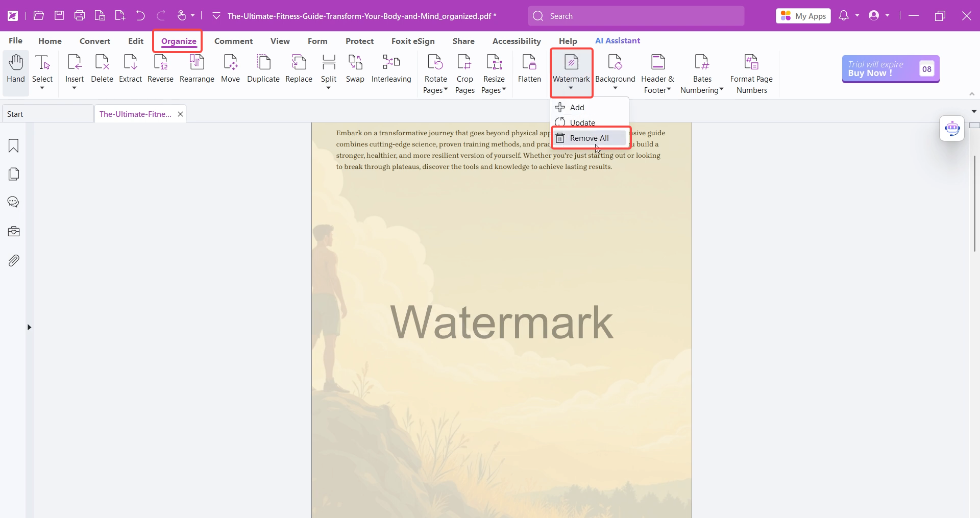Click the Print icon in title bar
Image resolution: width=980 pixels, height=518 pixels.
(x=80, y=16)
